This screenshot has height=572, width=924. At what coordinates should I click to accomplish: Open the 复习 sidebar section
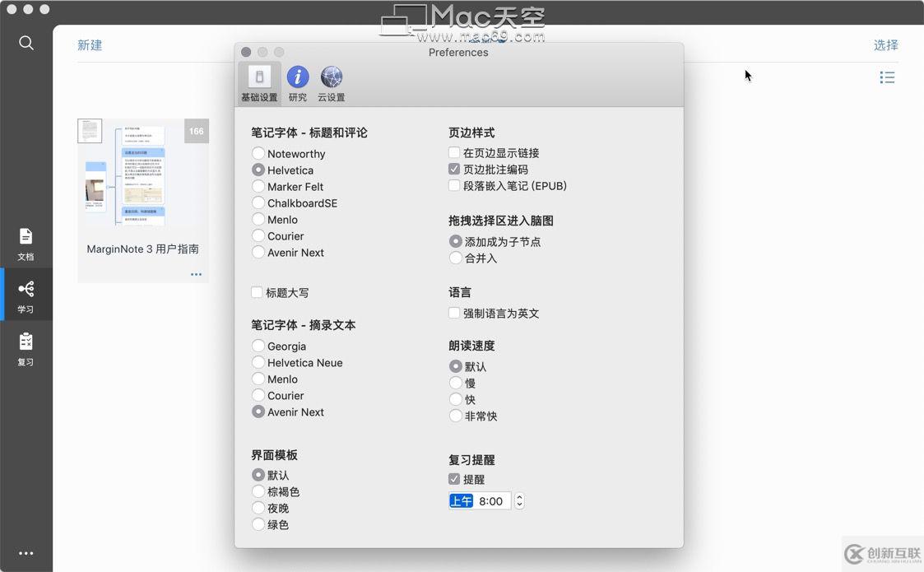coord(26,345)
